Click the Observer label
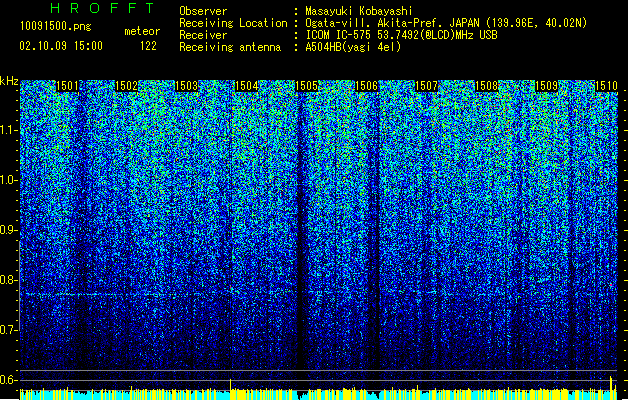 click(203, 11)
